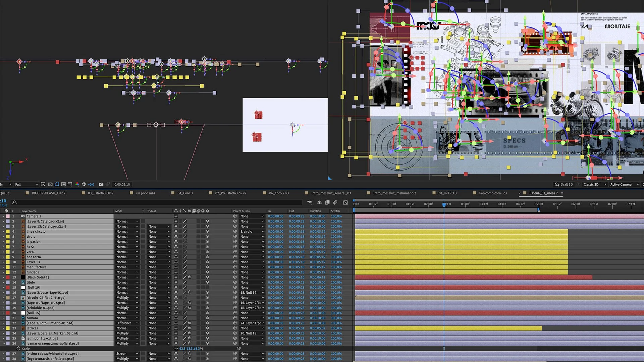Click quality switch for la pasion layer

(x=185, y=242)
